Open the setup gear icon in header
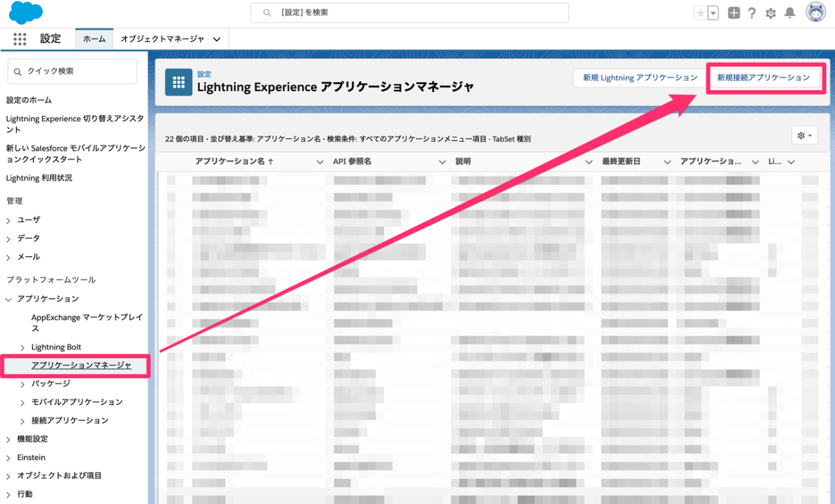This screenshot has width=835, height=504. tap(771, 13)
